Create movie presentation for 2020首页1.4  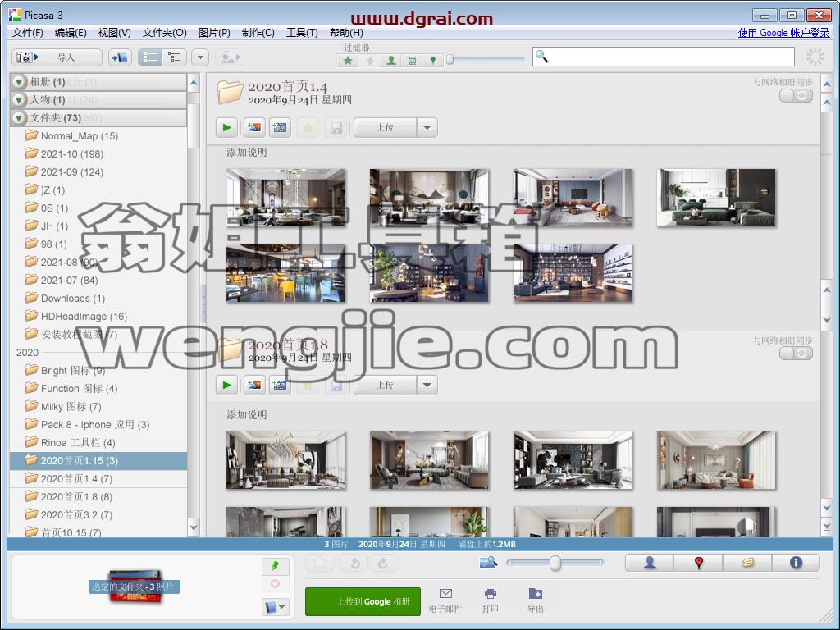pos(280,127)
